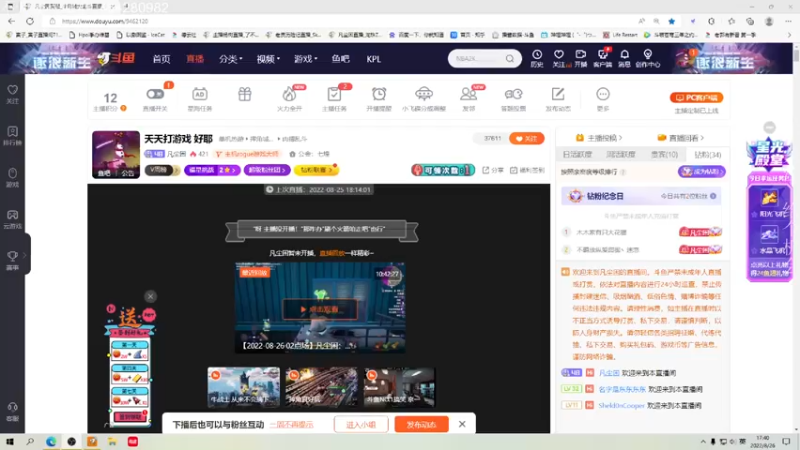Open 关注 heart in left sidebar

coord(12,94)
